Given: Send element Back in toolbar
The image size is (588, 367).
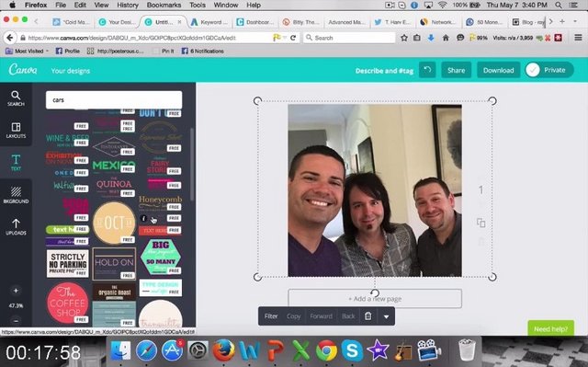Looking at the screenshot, I should tap(348, 316).
